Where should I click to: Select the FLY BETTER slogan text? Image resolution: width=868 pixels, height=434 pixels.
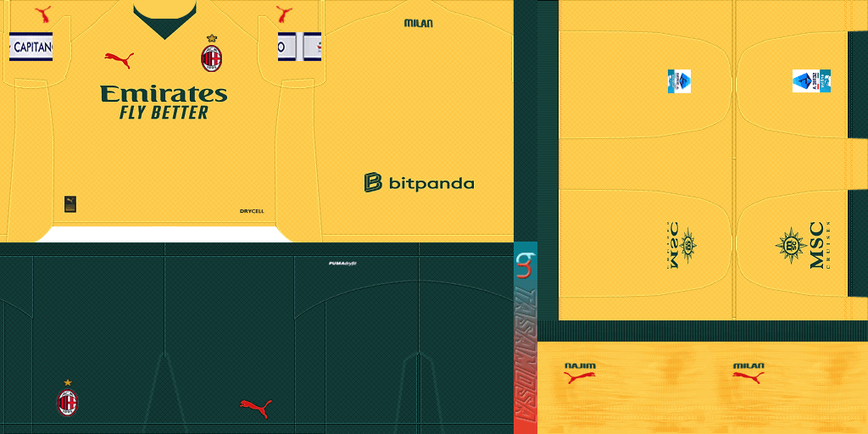(164, 112)
